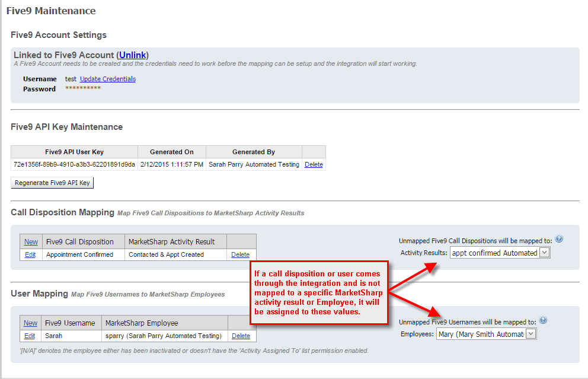Screen dimensions: 588x379
Task: Select the generated date 2/12/2015 1:11:57 PM
Action: pyautogui.click(x=172, y=164)
